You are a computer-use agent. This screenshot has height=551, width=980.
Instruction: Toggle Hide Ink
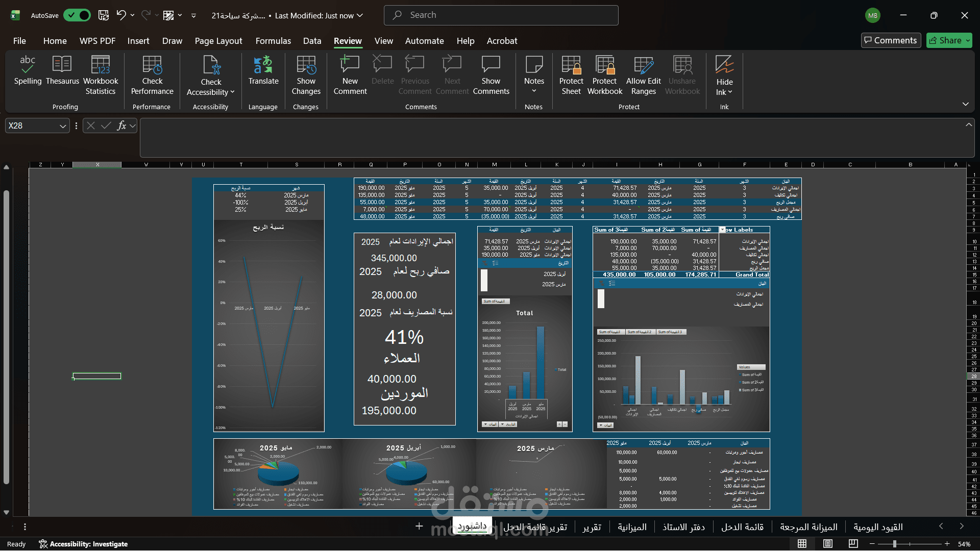[x=724, y=76]
